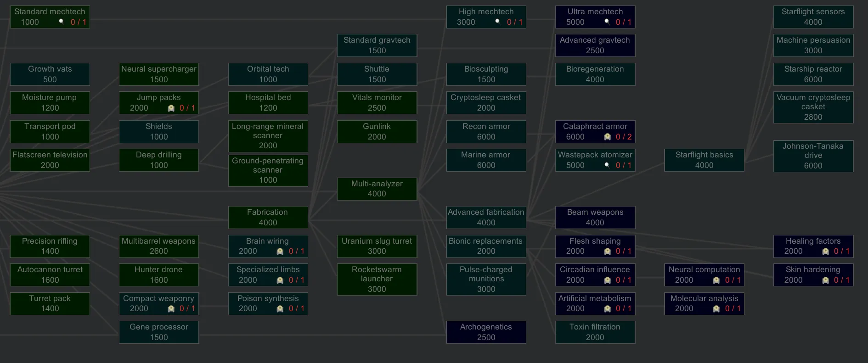
Task: Choose the Gene processor research node
Action: (x=159, y=332)
